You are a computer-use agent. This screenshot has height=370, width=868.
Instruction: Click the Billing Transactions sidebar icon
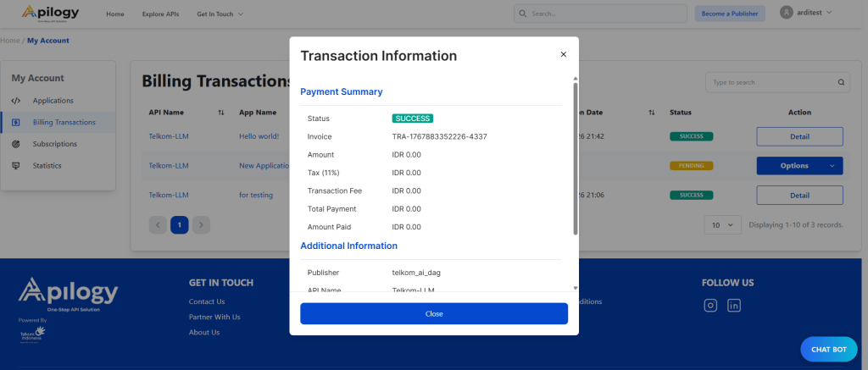coord(16,122)
